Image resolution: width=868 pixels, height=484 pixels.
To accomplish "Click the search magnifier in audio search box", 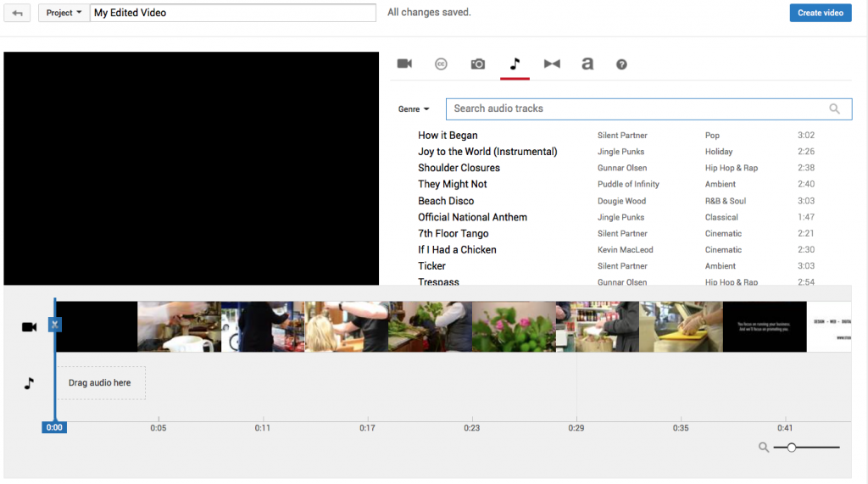I will [x=834, y=108].
